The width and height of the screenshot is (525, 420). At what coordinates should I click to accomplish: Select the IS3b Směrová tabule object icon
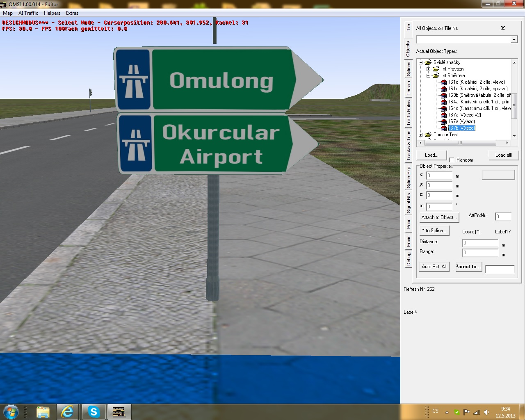[443, 95]
